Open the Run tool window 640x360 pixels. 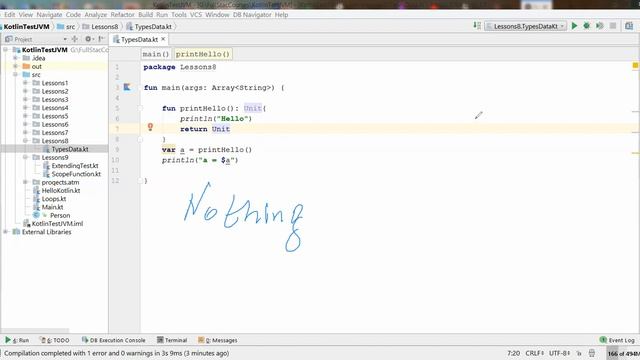(x=17, y=340)
